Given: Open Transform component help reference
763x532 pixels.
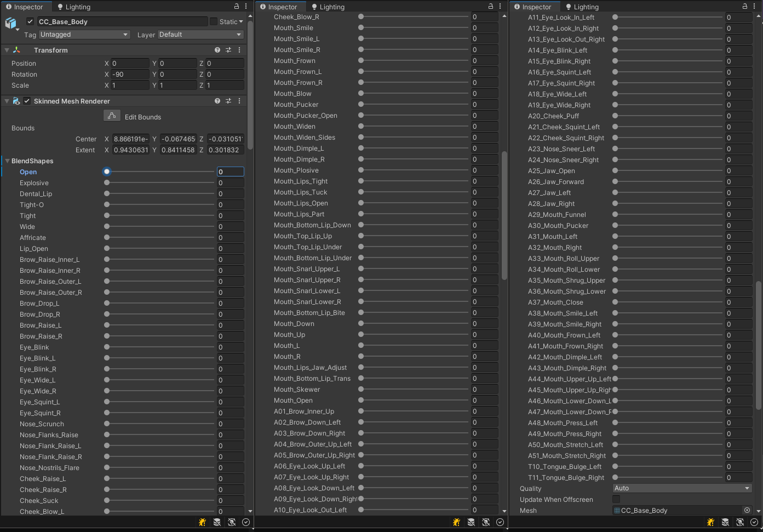Looking at the screenshot, I should pyautogui.click(x=217, y=50).
